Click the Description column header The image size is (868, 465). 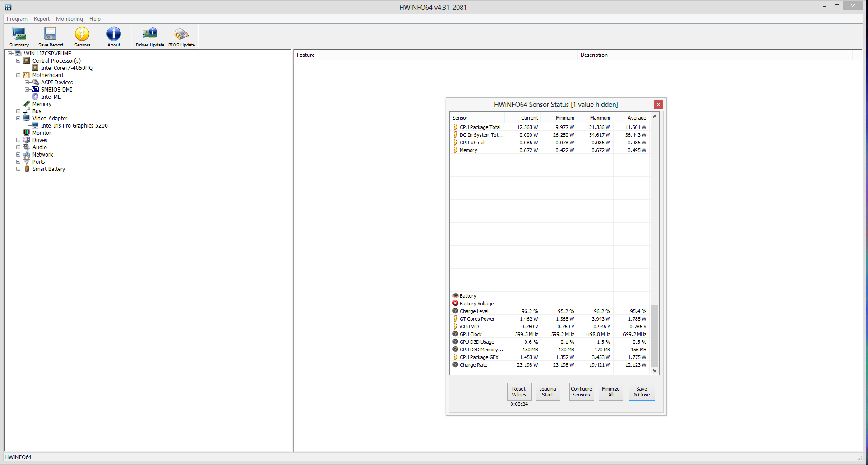point(715,55)
